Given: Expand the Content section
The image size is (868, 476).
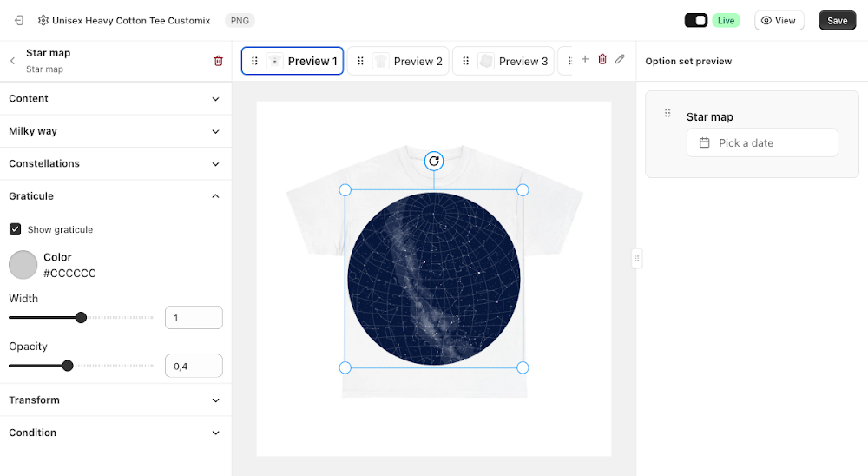Looking at the screenshot, I should pyautogui.click(x=115, y=99).
